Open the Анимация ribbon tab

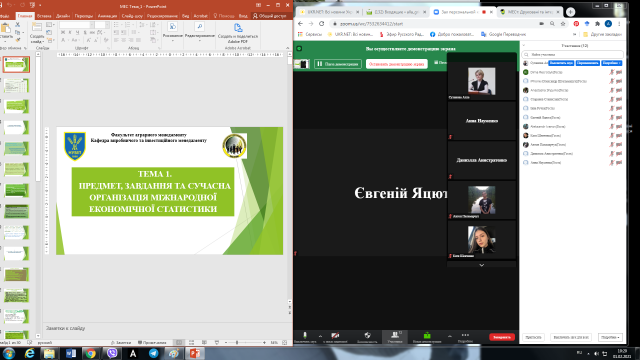point(107,16)
